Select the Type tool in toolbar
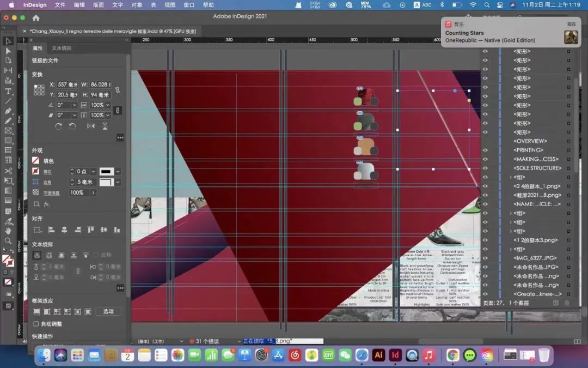The height and width of the screenshot is (368, 588). click(x=8, y=91)
